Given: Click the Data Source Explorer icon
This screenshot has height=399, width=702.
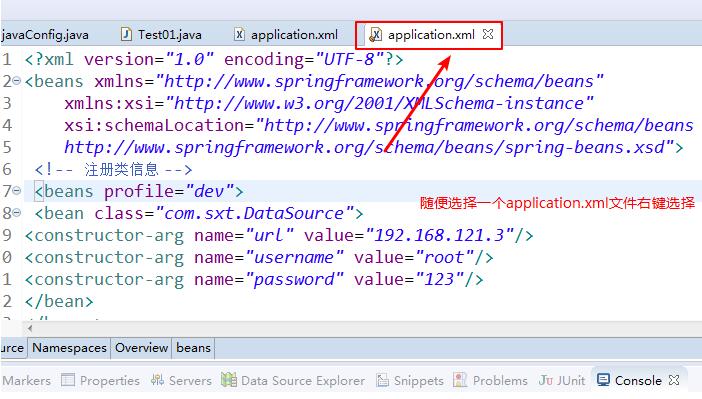Looking at the screenshot, I should [x=229, y=380].
